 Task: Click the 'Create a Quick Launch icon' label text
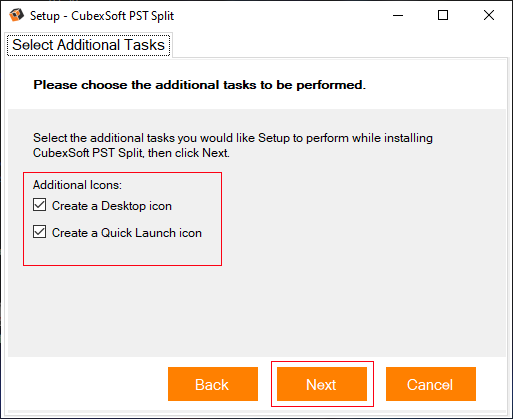click(127, 233)
